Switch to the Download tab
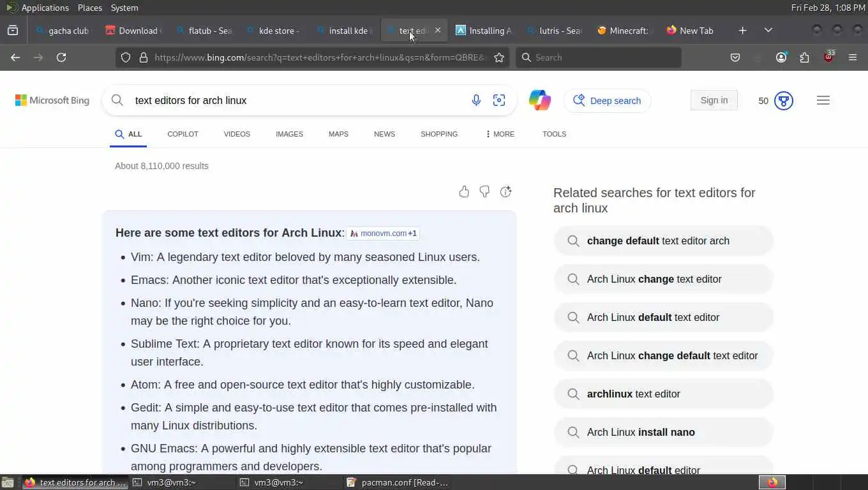 click(133, 31)
